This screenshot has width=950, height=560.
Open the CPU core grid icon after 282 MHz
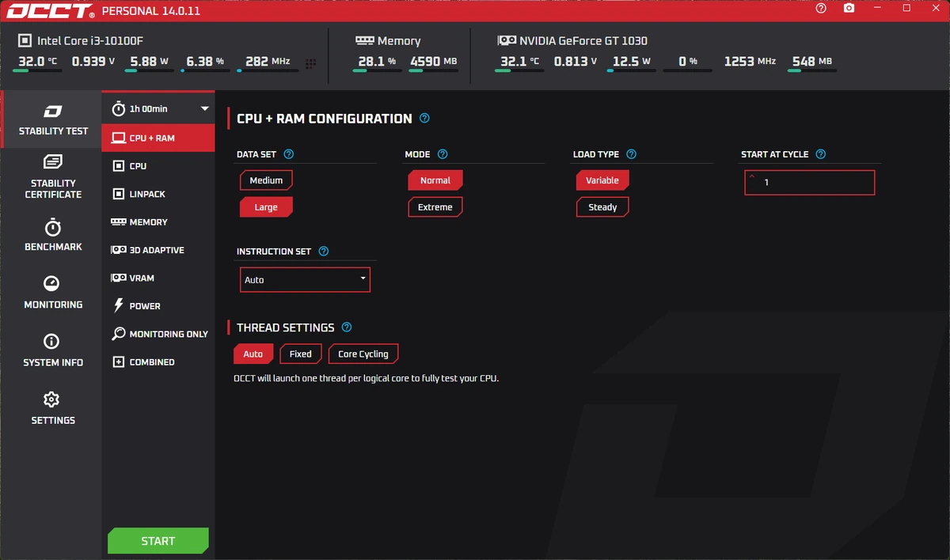click(310, 63)
